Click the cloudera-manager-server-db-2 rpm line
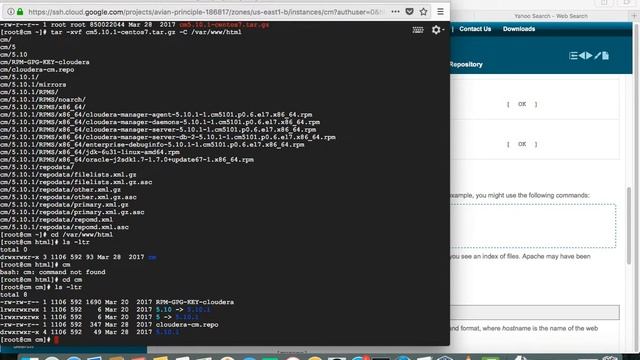640x360 pixels. pos(168,137)
